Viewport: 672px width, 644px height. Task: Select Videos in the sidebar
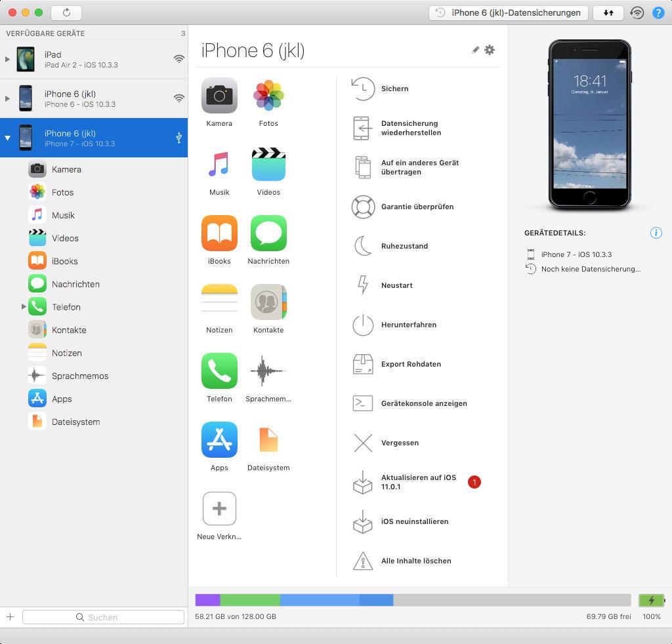point(94,238)
